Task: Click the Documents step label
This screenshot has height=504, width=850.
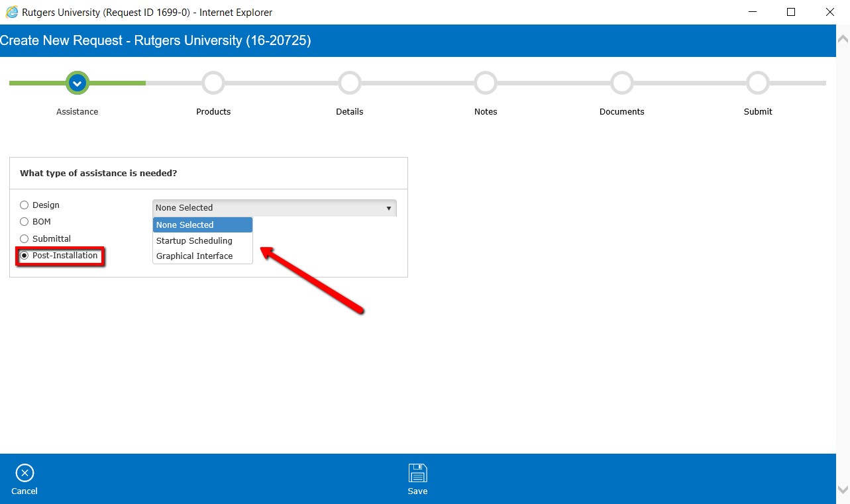Action: pyautogui.click(x=622, y=112)
